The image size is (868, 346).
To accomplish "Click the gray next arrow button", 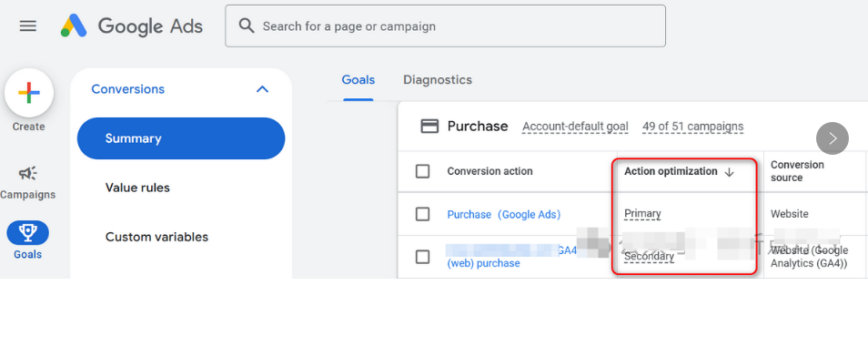I will [x=832, y=138].
